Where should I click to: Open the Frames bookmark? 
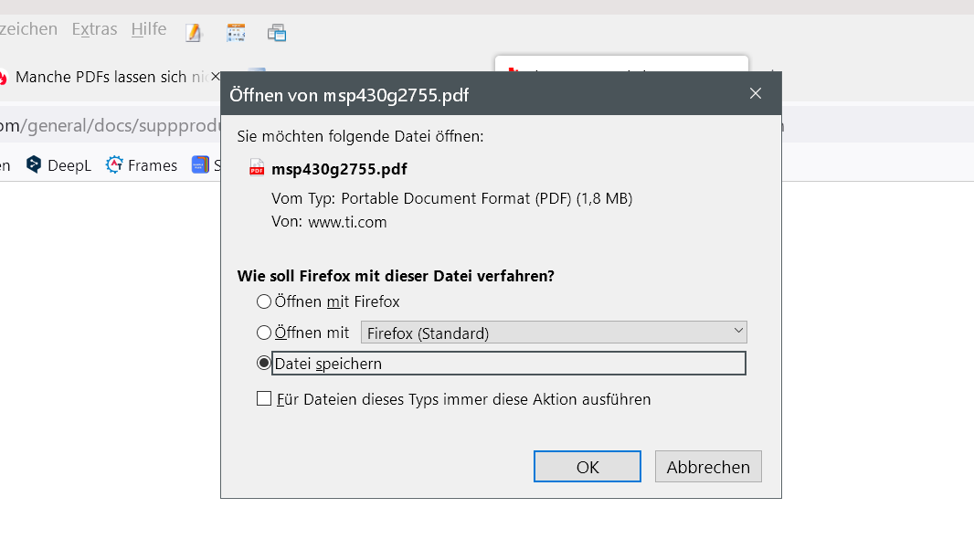[142, 165]
